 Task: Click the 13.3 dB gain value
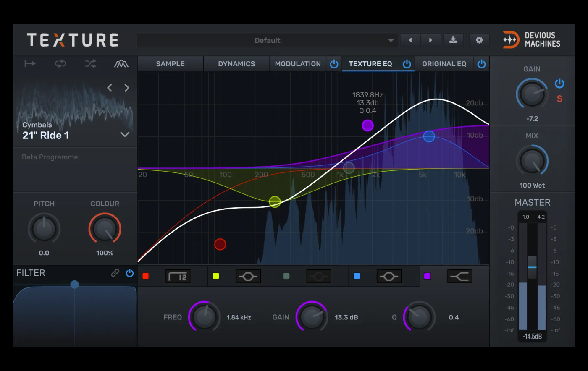pyautogui.click(x=346, y=317)
